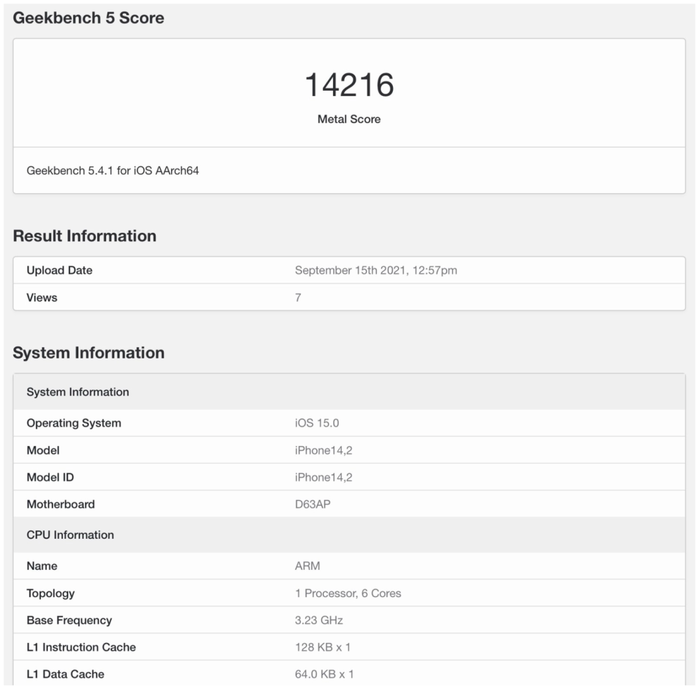Click the CPU Information section header
700x691 pixels.
pyautogui.click(x=350, y=535)
